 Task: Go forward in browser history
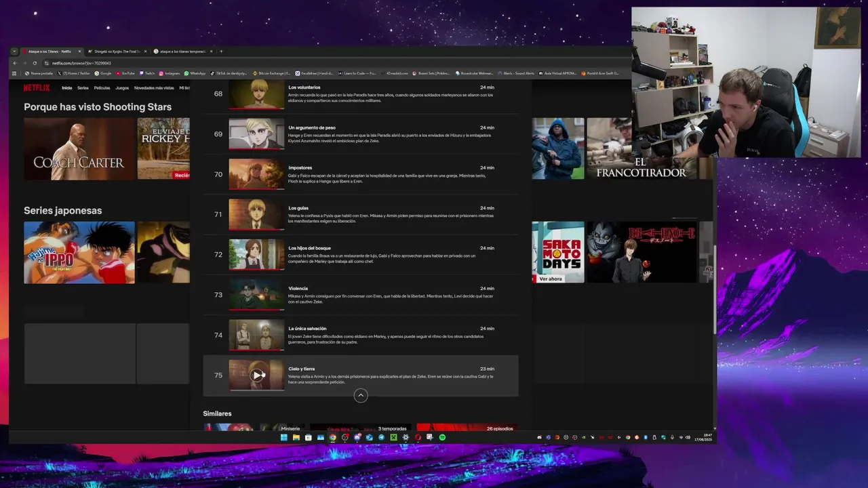point(25,63)
